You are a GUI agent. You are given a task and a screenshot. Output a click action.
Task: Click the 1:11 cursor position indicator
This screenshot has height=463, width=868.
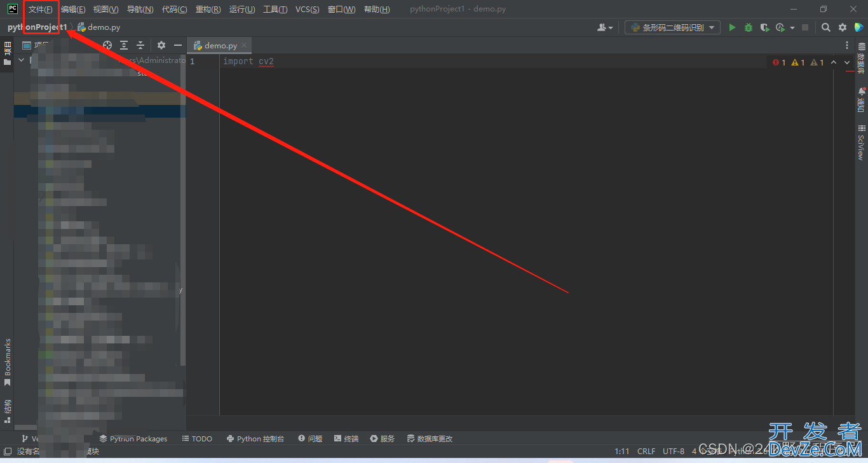pyautogui.click(x=622, y=452)
